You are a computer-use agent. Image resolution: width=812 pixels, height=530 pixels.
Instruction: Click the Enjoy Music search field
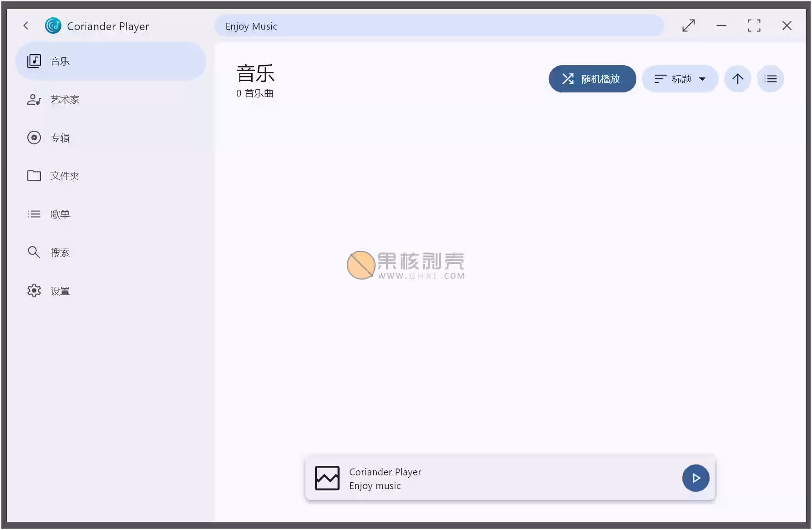(438, 25)
